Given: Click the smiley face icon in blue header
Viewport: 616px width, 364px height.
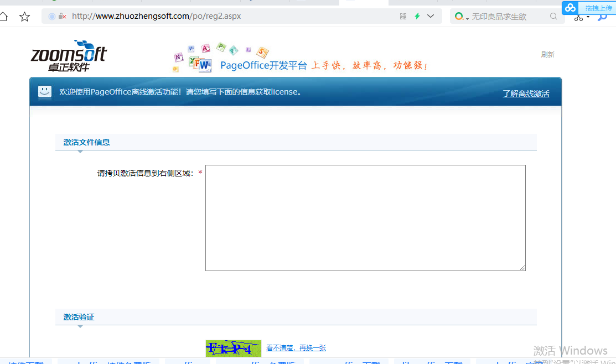Looking at the screenshot, I should click(x=45, y=91).
